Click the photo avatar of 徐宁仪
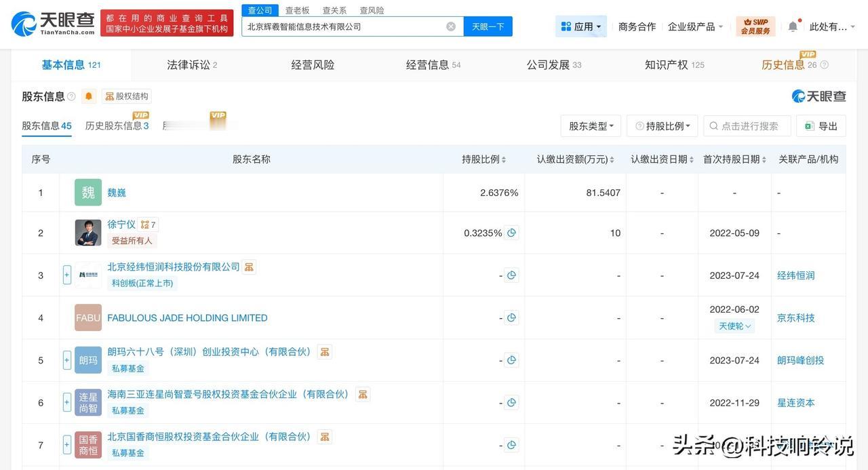Screen dimensions: 868x470 (x=88, y=233)
